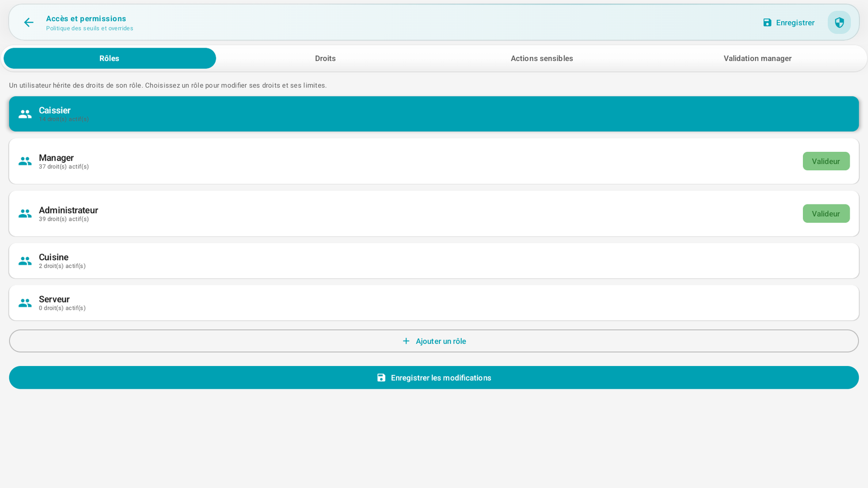
Task: Click the shield icon in header
Action: pos(839,22)
